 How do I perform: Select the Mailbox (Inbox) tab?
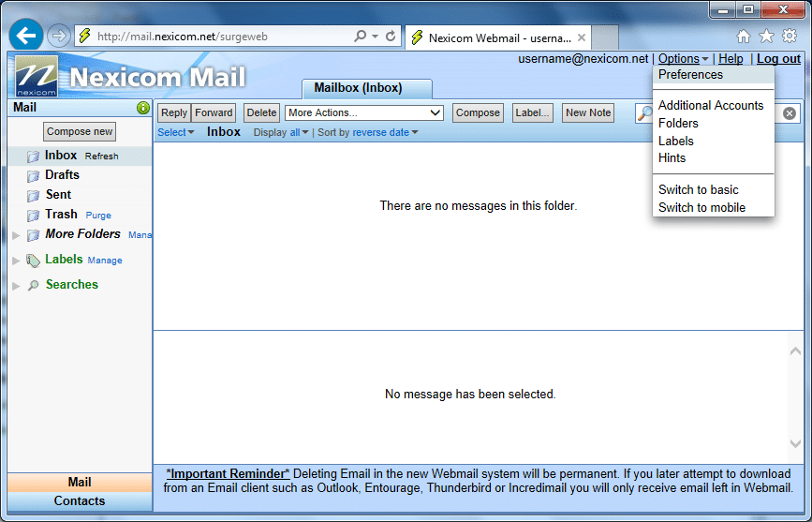coord(367,88)
